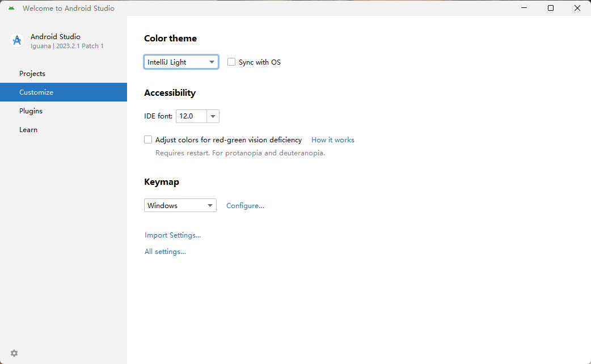The image size is (591, 364).
Task: Open the Learn tab
Action: pos(64,130)
